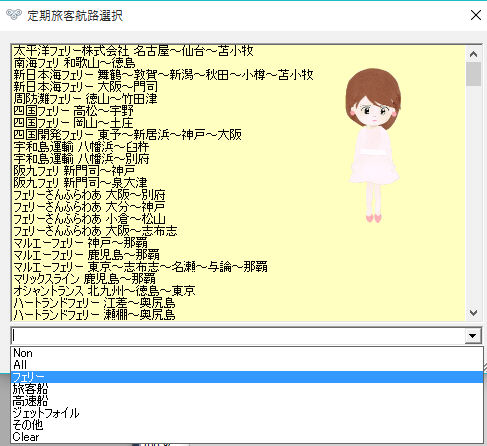
Task: Select the フェリー option in dropdown list
Action: pos(247,377)
